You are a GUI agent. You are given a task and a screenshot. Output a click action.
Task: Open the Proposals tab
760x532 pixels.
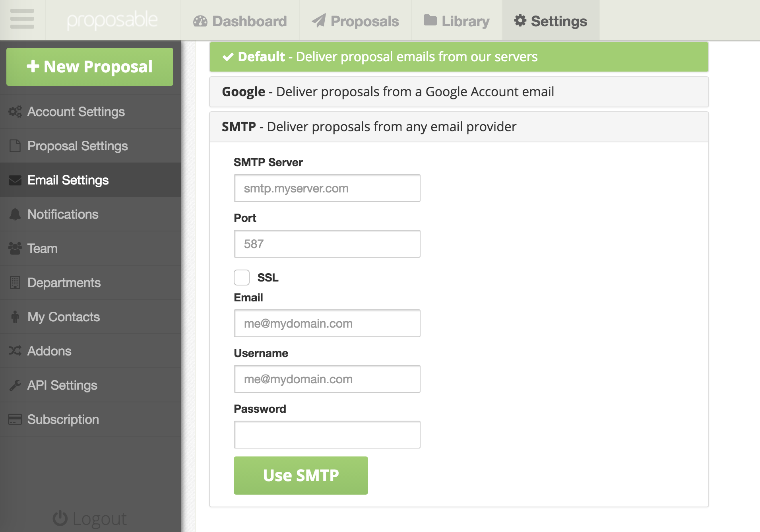point(355,20)
